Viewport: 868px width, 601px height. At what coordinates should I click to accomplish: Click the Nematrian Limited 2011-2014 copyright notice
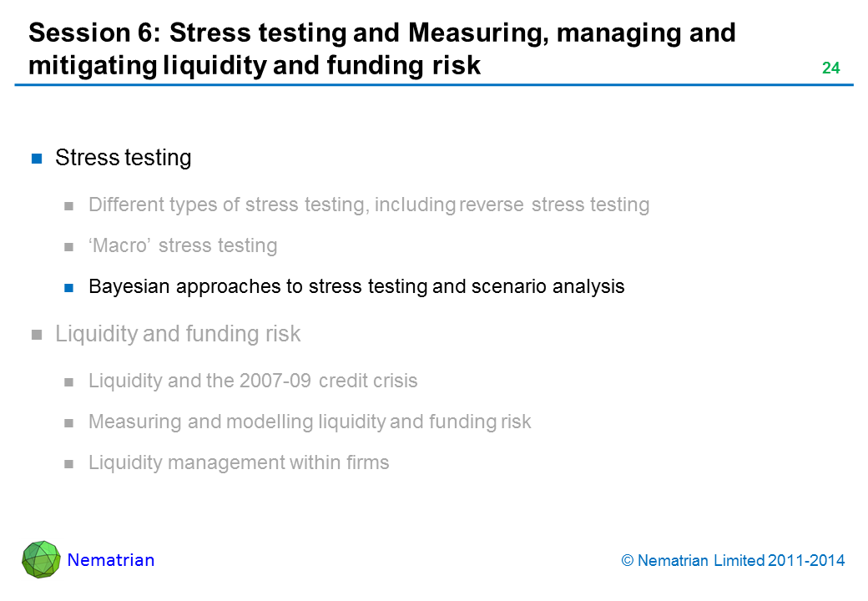coord(733,561)
